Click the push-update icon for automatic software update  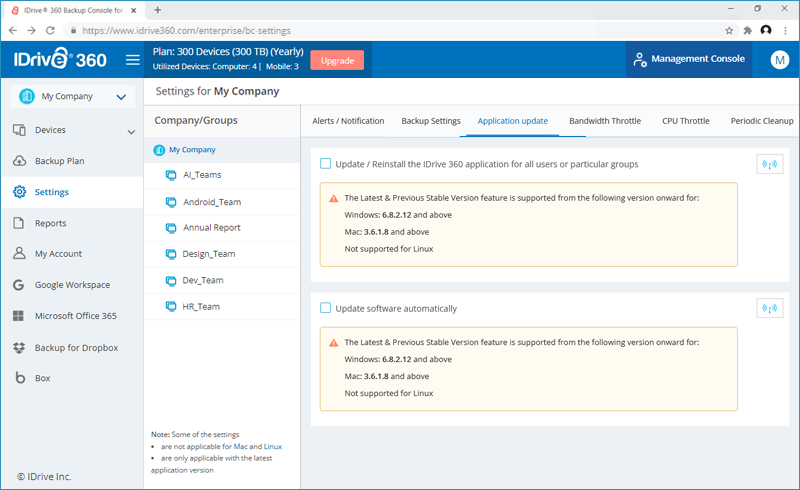(x=769, y=308)
